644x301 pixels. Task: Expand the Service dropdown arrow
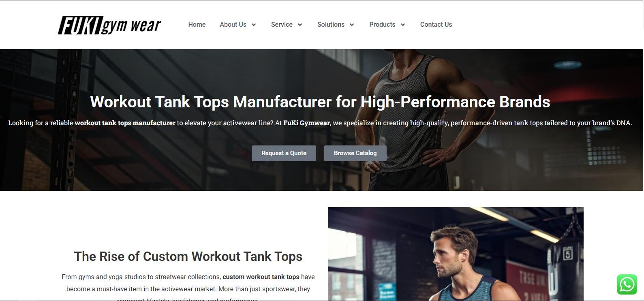click(x=300, y=25)
